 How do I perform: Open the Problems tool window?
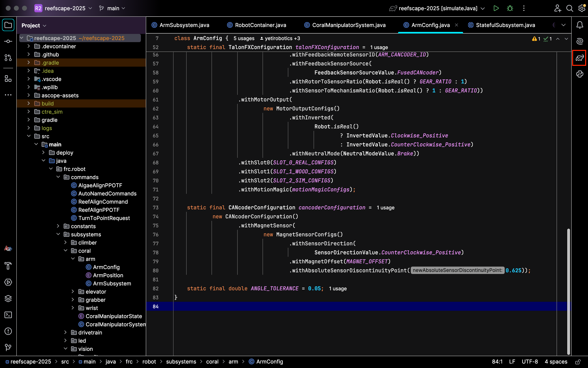point(8,331)
